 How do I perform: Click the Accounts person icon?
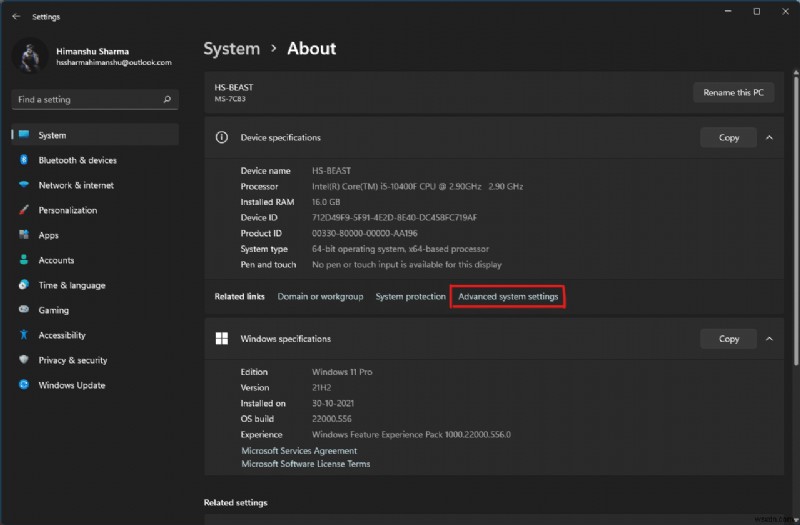point(24,260)
